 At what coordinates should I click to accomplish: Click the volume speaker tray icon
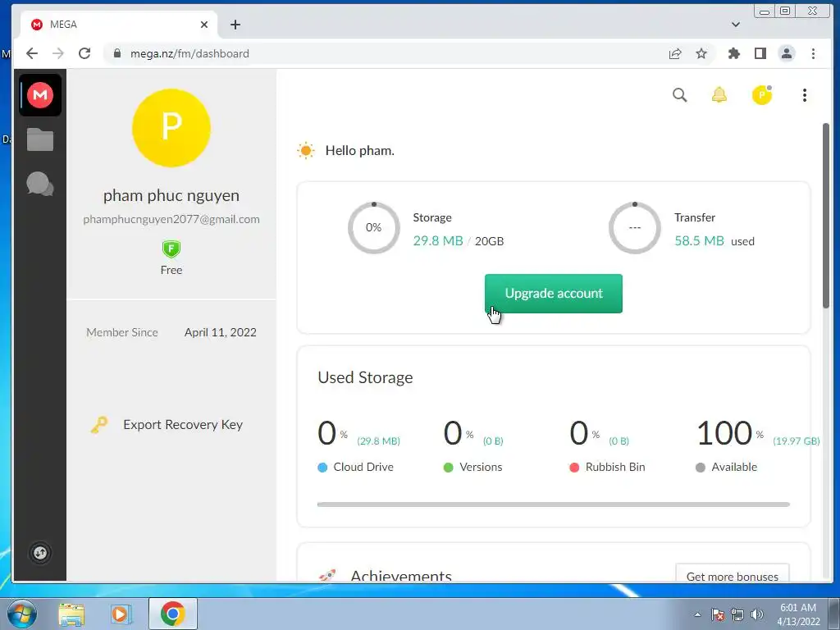click(757, 614)
